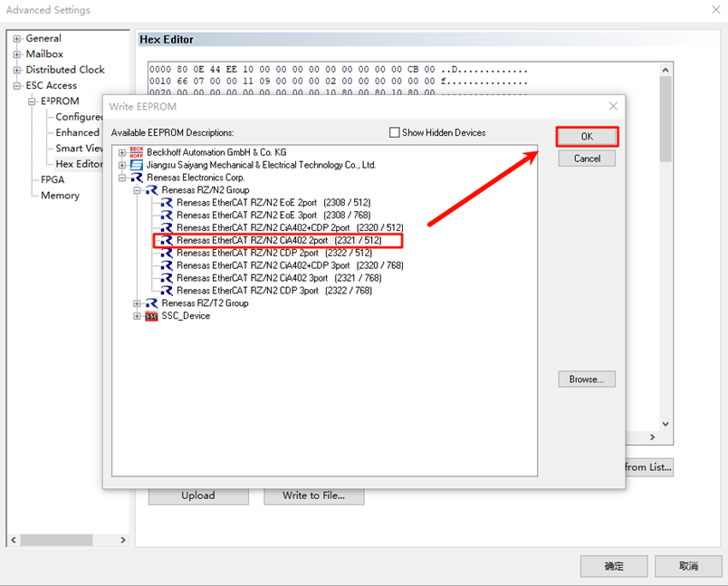Expand the Mailbox settings node
This screenshot has height=586, width=728.
pyautogui.click(x=17, y=54)
